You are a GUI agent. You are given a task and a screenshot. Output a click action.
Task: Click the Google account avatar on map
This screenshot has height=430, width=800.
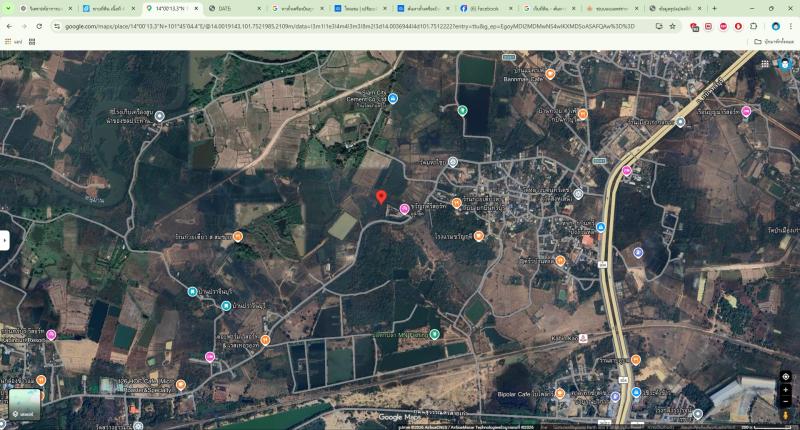(x=785, y=64)
